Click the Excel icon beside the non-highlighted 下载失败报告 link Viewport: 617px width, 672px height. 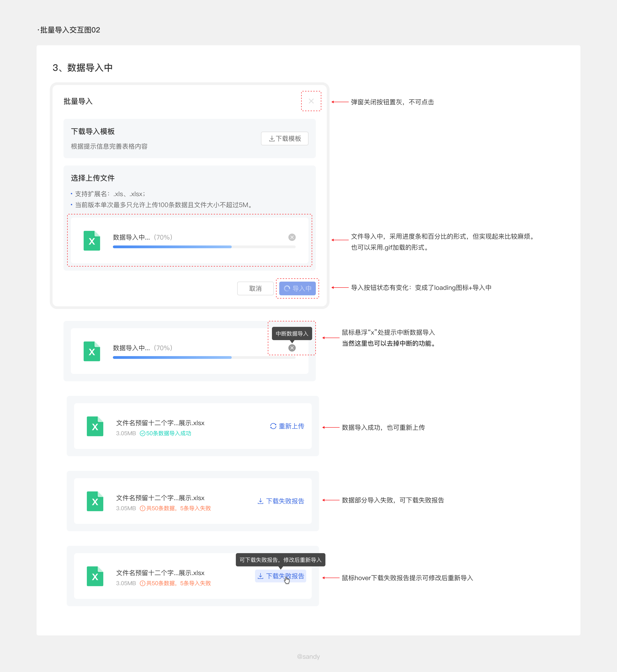click(95, 501)
